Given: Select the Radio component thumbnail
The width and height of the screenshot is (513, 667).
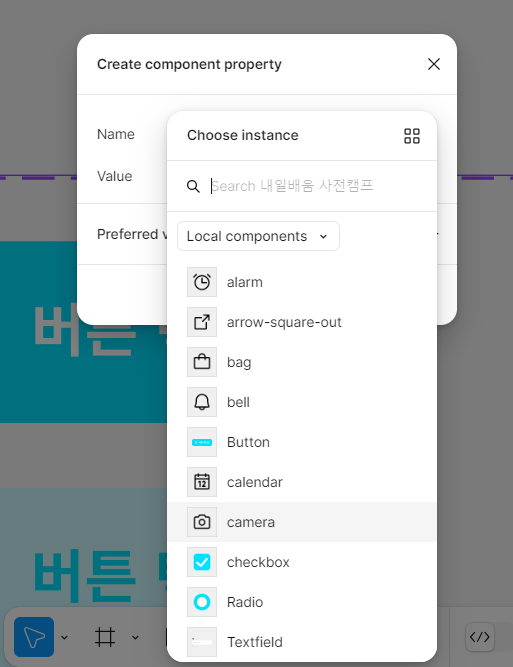Looking at the screenshot, I should (202, 602).
